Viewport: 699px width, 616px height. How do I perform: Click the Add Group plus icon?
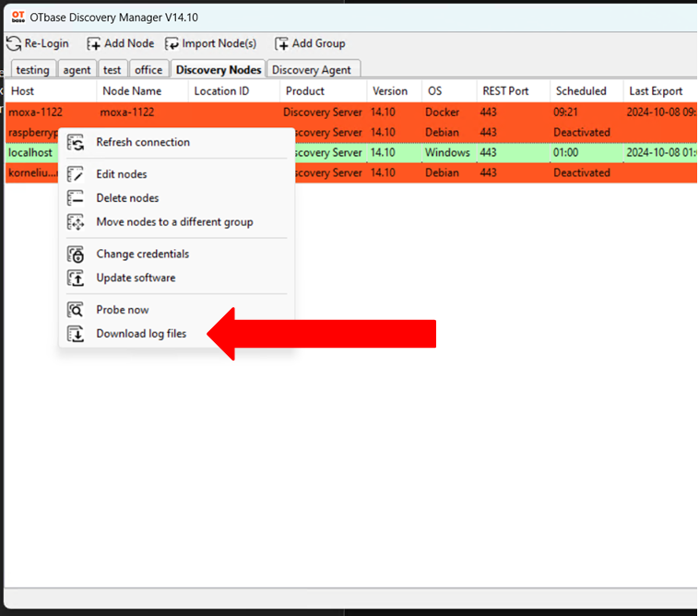[x=281, y=43]
